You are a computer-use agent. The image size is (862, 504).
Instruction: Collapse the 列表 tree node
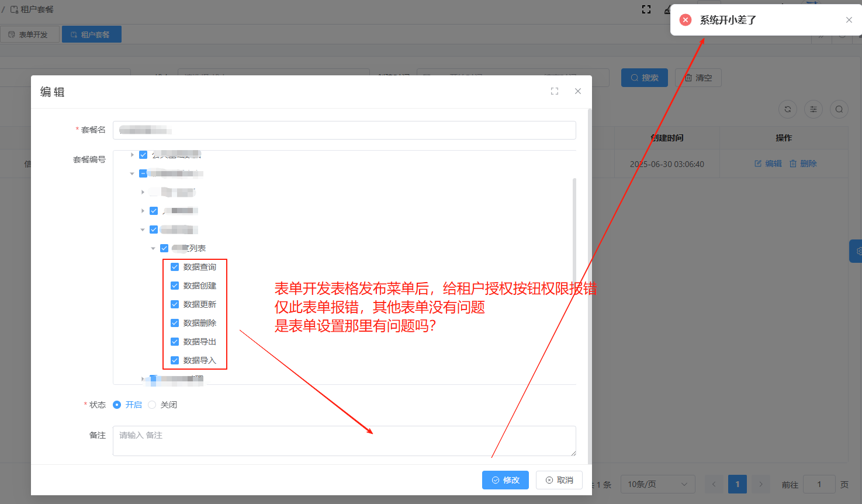click(153, 248)
